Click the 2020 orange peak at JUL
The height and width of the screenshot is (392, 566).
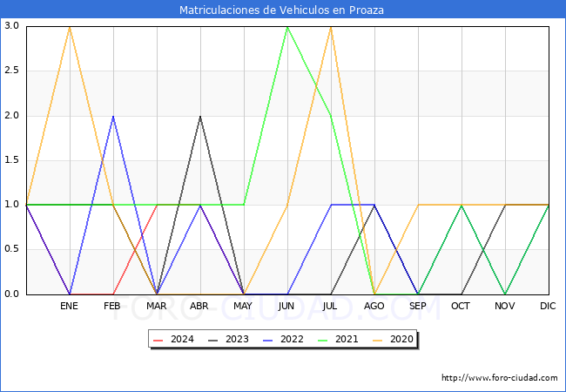click(331, 27)
